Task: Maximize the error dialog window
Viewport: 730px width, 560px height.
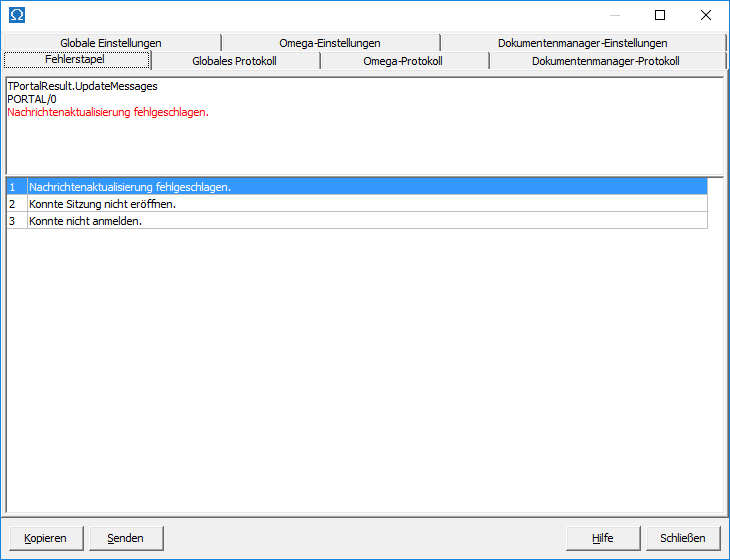Action: (660, 15)
